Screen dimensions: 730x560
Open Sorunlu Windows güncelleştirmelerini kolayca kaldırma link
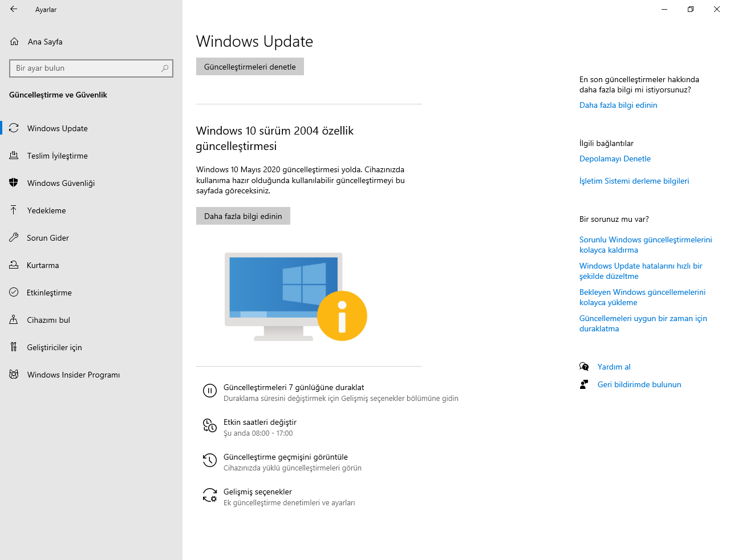[646, 245]
